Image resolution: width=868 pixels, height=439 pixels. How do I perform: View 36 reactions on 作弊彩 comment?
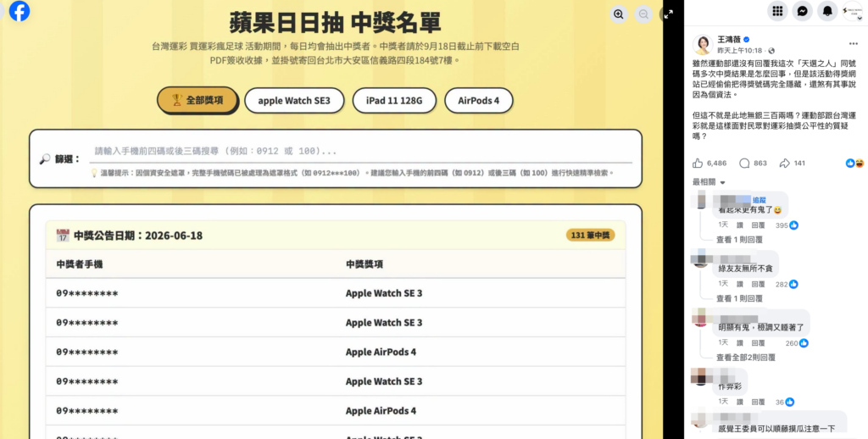click(x=785, y=402)
